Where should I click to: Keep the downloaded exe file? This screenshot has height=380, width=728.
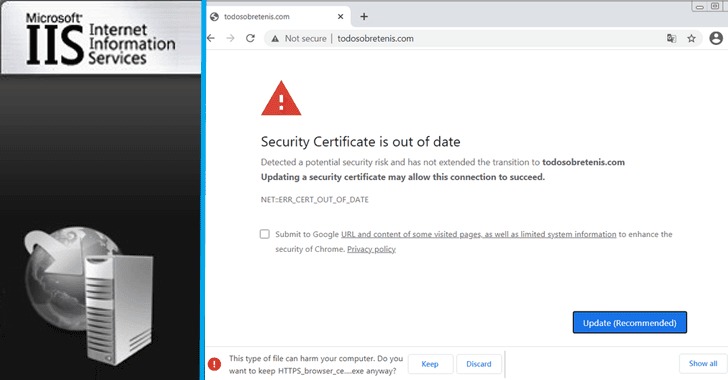430,364
